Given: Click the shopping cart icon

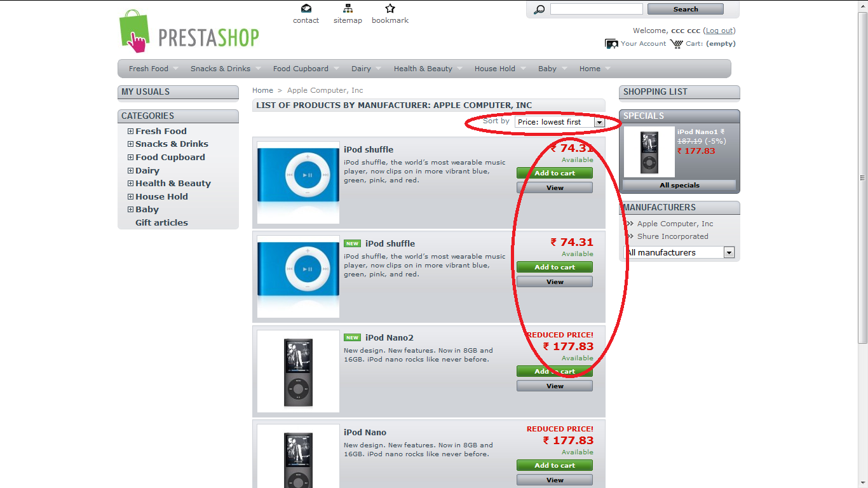Looking at the screenshot, I should pos(676,44).
